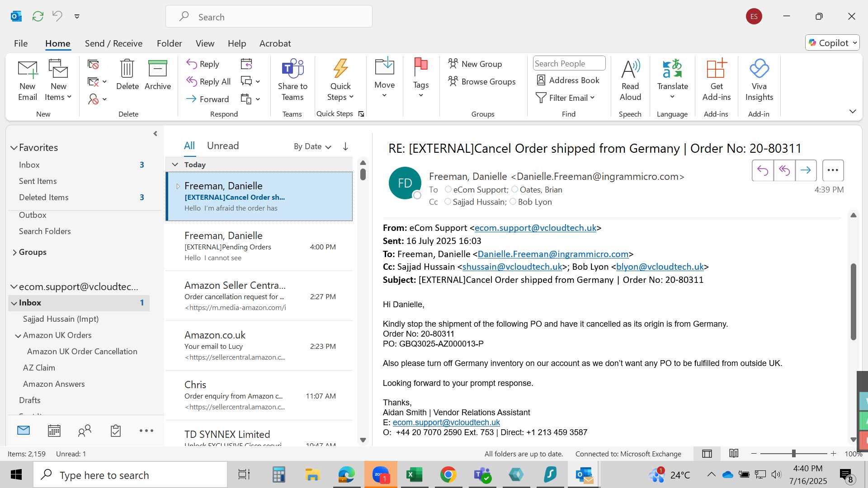
Task: Open the Help tab
Action: click(x=237, y=43)
